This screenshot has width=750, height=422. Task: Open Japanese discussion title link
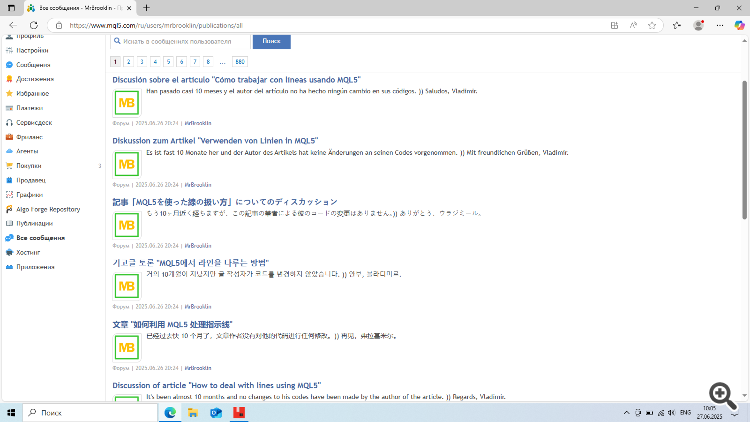coord(225,202)
